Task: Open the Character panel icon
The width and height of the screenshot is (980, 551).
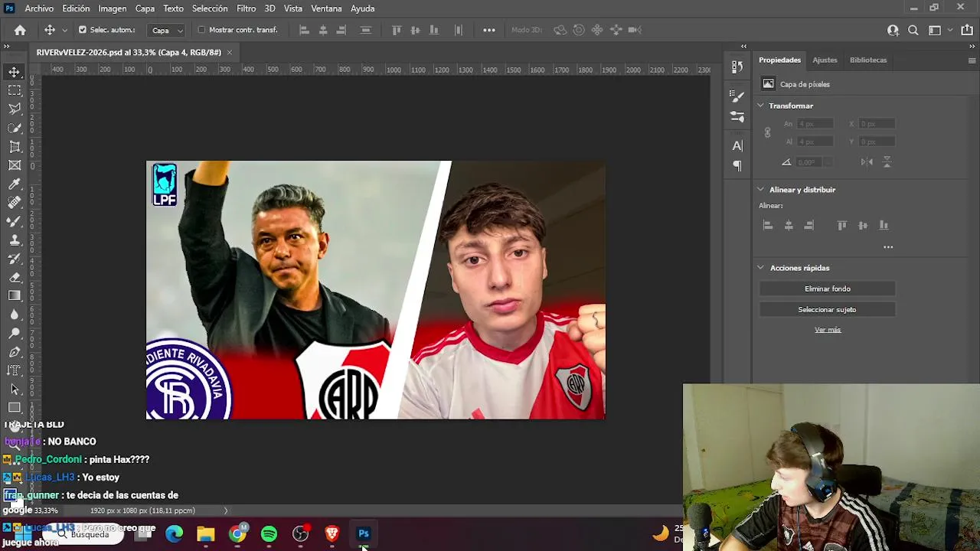Action: pos(737,145)
